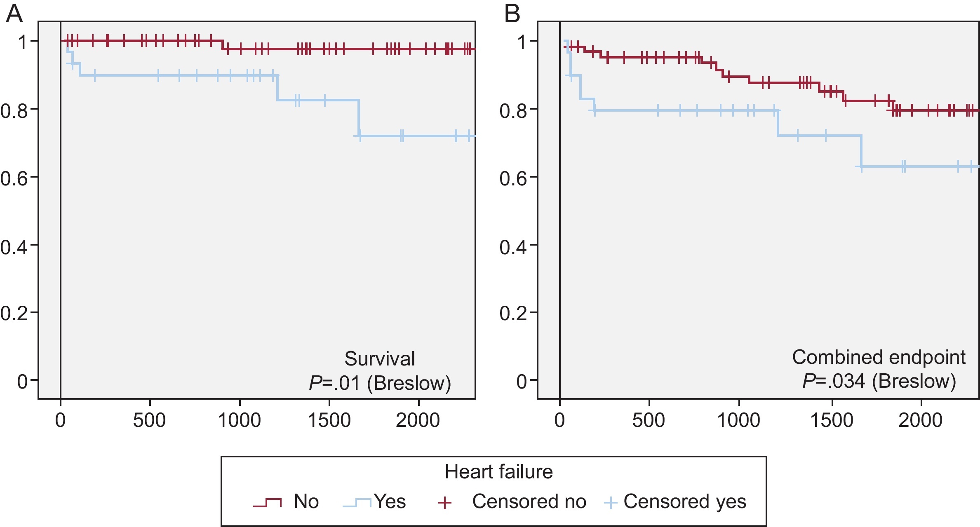Click the '1500' x-axis label in panel A
Image resolution: width=980 pixels, height=527 pixels.
(x=329, y=421)
